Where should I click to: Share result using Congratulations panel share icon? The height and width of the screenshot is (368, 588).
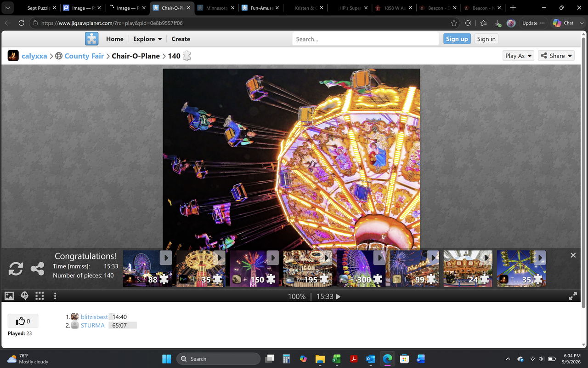37,269
